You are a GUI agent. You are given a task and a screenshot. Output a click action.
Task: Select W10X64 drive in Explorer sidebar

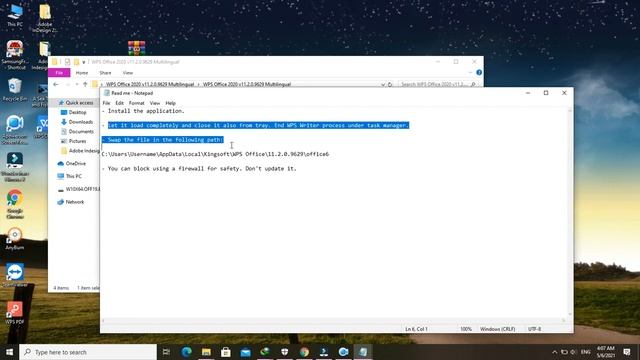(x=78, y=189)
